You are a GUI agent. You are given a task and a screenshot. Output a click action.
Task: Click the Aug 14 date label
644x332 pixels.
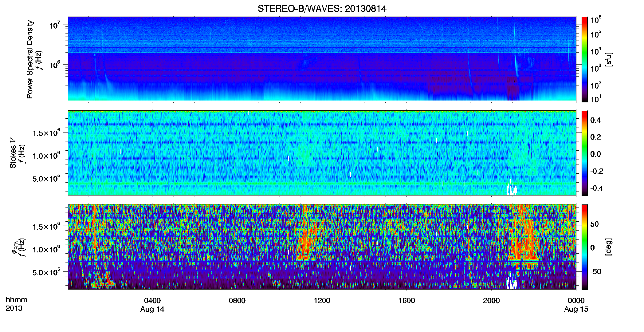tap(152, 309)
